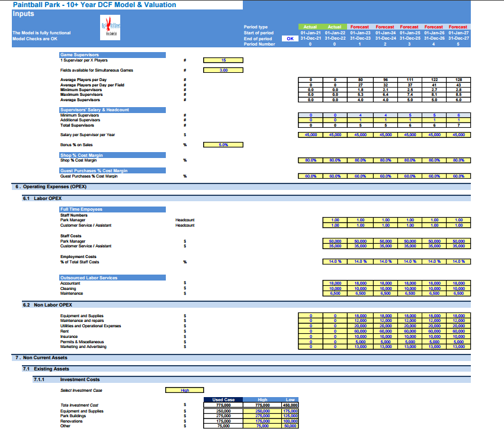Select the Shop % Cost Margin header

[x=113, y=155]
